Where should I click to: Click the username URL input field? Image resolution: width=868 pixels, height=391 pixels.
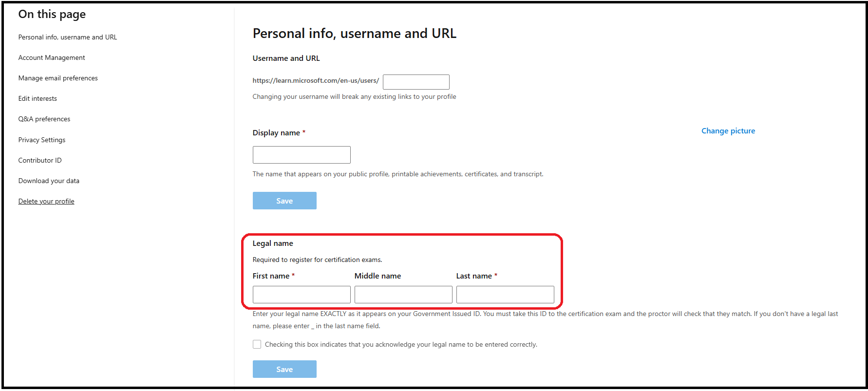click(416, 82)
